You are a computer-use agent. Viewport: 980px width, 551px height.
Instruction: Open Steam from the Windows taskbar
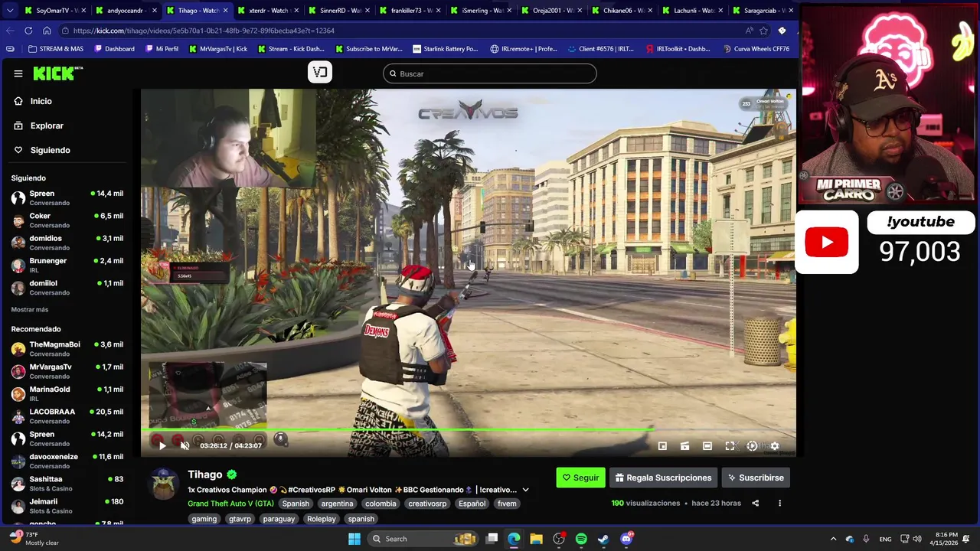click(603, 539)
